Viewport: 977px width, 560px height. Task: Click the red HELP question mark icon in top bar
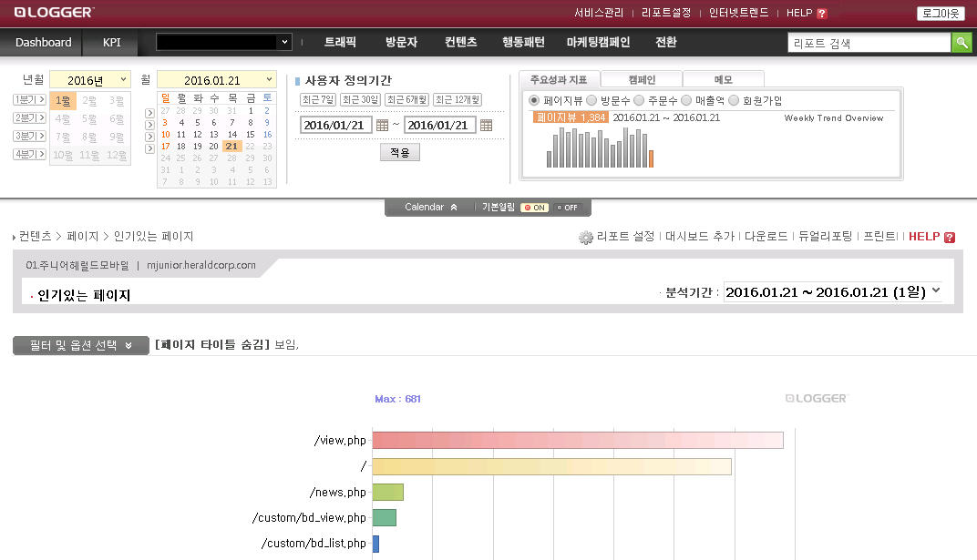click(822, 14)
